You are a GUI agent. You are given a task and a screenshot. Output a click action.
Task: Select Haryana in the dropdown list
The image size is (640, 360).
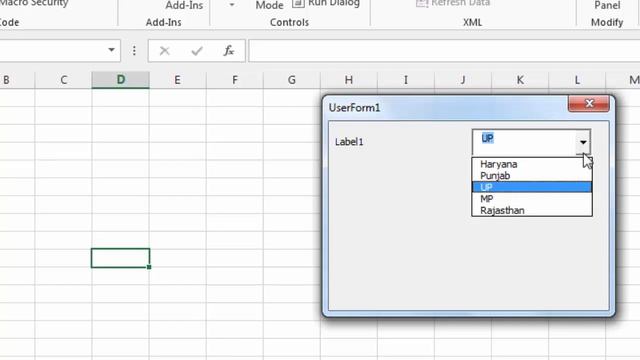[532, 164]
